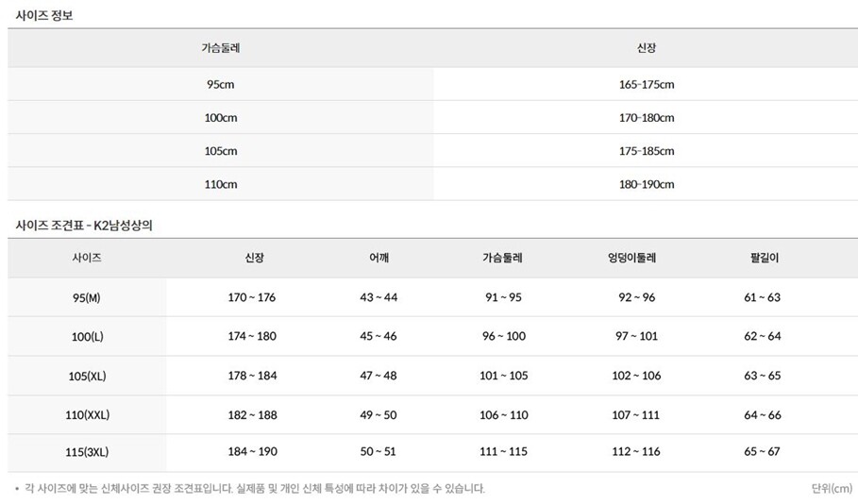Pick the 115(3XL) size row label
858x504 pixels.
click(x=87, y=453)
